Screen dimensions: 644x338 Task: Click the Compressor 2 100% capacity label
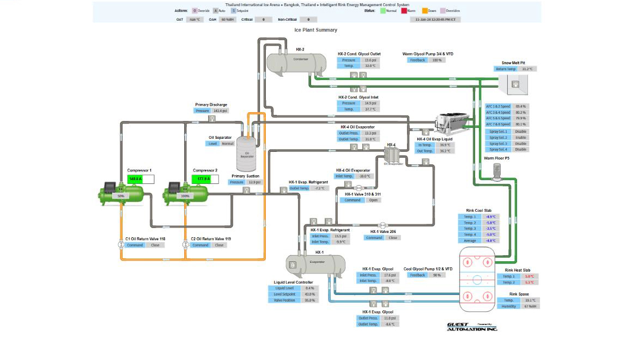185,196
